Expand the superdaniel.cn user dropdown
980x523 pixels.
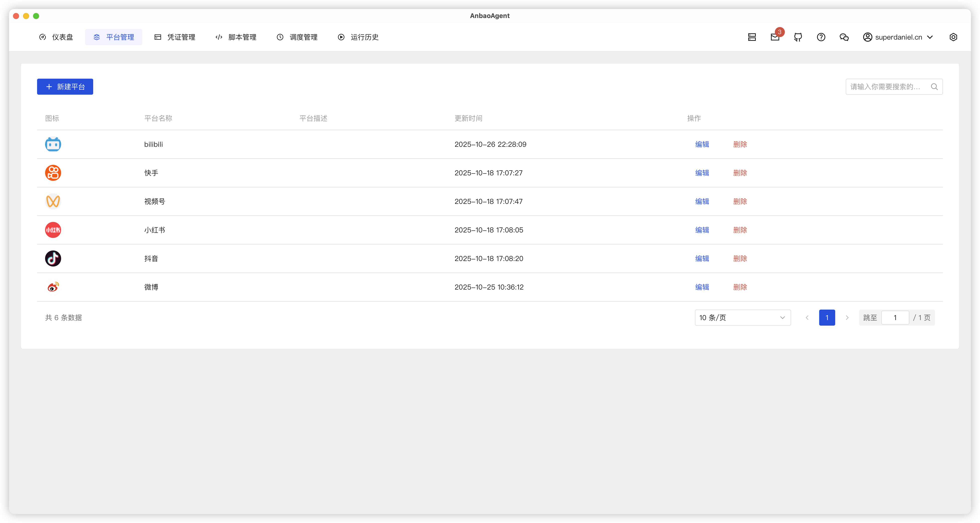point(898,37)
